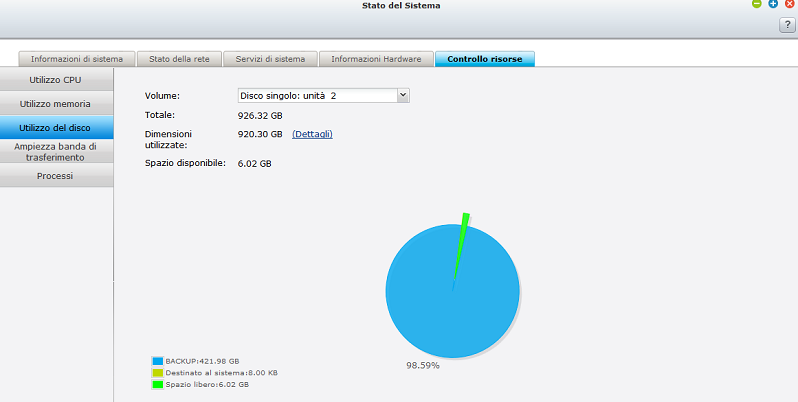Viewport: 798px width, 402px height.
Task: Go to the Servizi di sistema tab
Action: [270, 59]
